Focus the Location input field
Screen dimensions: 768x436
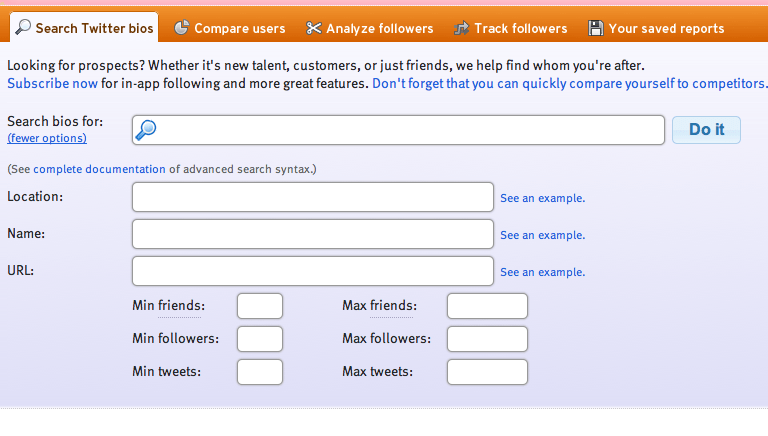pyautogui.click(x=312, y=197)
